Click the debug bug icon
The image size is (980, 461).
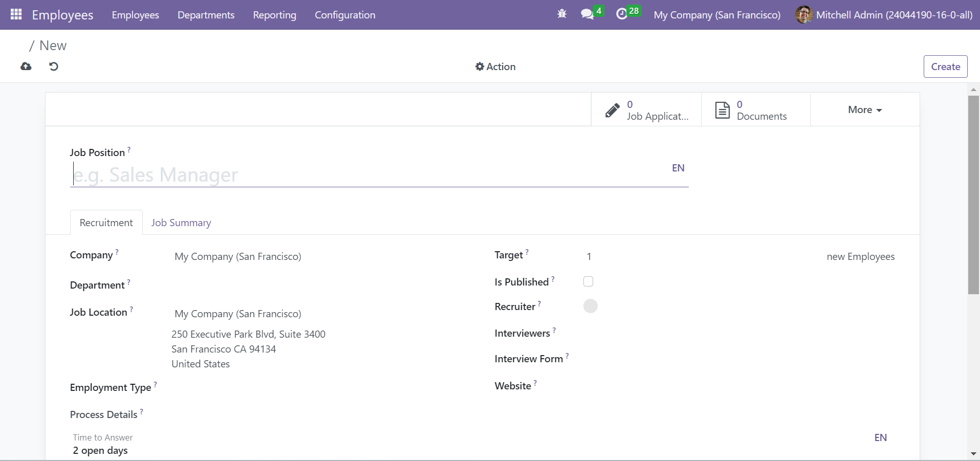pos(562,14)
